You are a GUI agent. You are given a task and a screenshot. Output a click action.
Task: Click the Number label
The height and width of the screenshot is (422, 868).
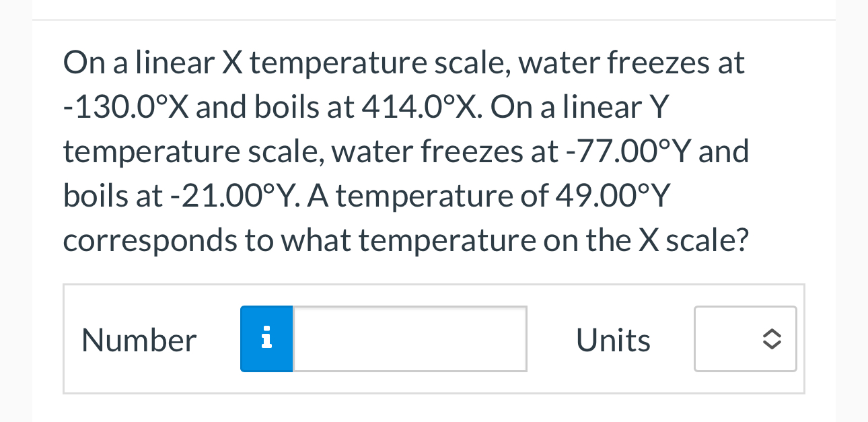click(x=139, y=339)
